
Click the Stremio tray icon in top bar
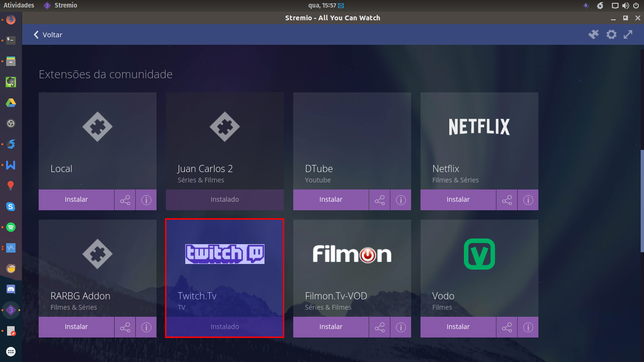(586, 6)
